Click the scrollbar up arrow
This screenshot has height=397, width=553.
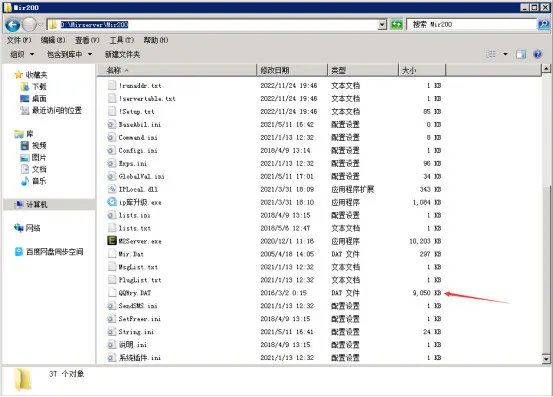tap(546, 68)
